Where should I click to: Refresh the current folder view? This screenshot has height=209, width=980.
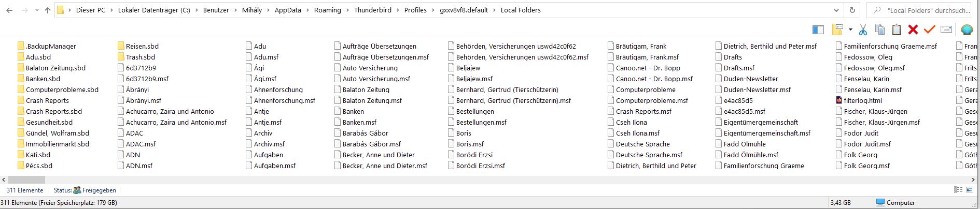pyautogui.click(x=852, y=10)
